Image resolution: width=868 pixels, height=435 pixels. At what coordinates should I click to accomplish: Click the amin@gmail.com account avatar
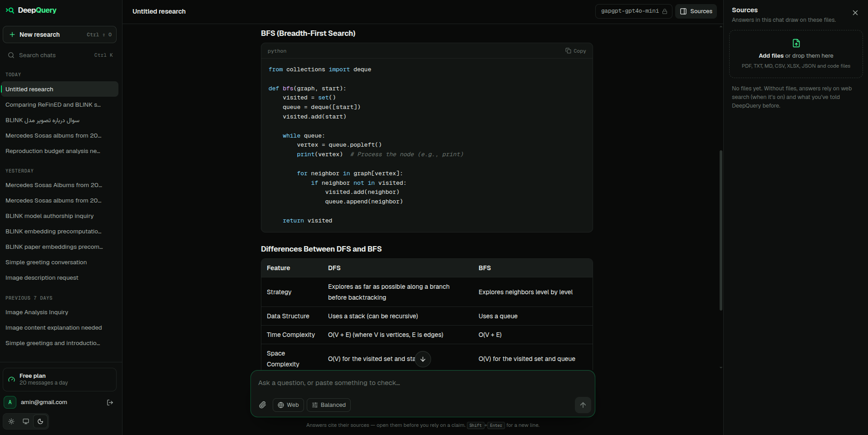tap(10, 402)
